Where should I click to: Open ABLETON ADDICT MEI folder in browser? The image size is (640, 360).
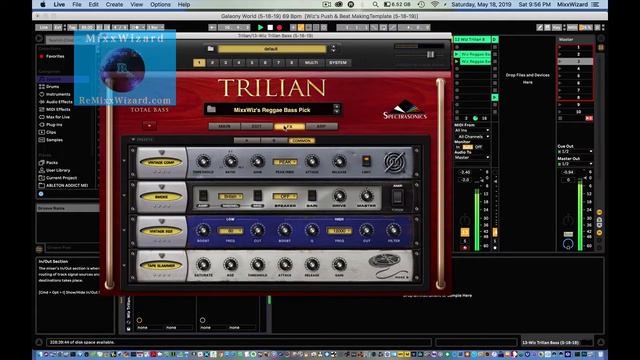click(x=63, y=185)
